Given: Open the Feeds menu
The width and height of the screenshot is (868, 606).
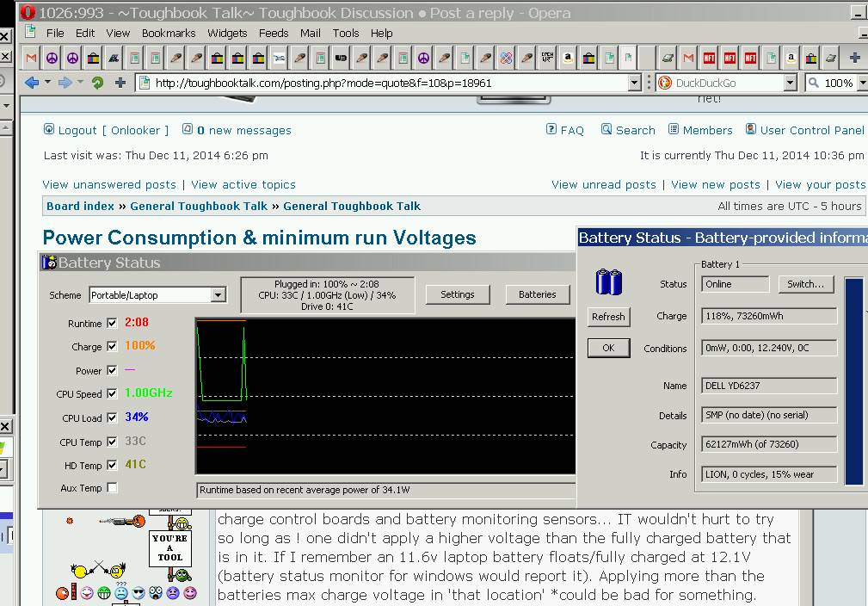Looking at the screenshot, I should pos(274,34).
